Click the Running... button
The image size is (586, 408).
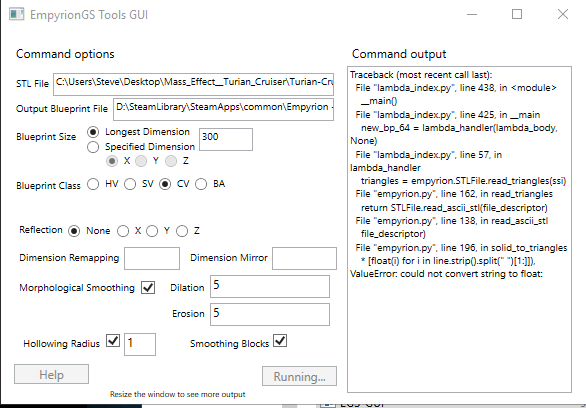tap(299, 376)
